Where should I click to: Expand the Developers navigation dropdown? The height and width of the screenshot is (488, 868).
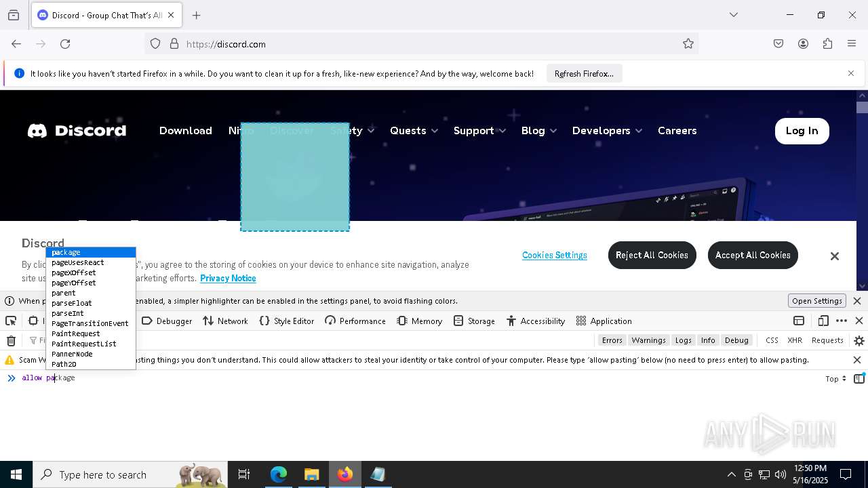607,131
